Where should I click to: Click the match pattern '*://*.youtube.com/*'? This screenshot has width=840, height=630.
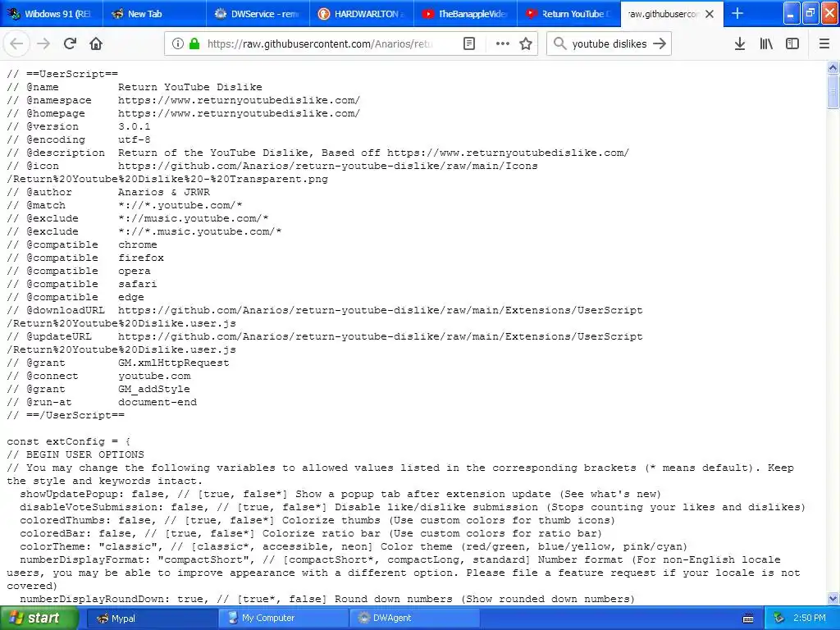180,205
